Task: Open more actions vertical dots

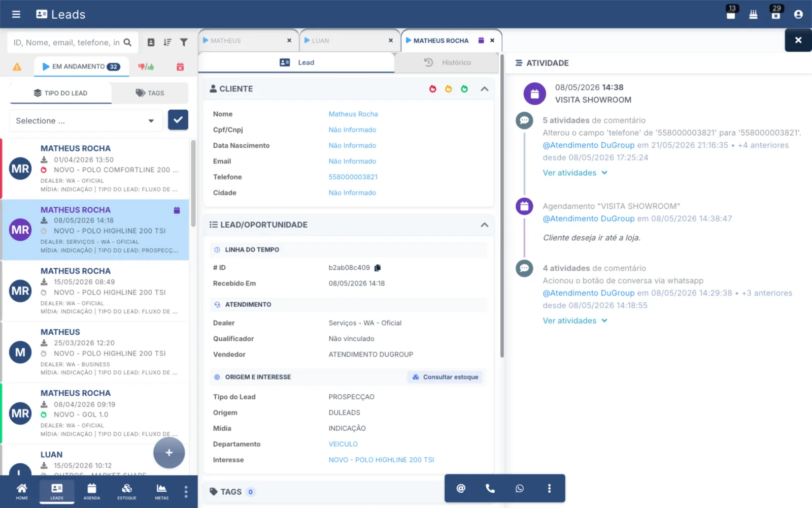Action: click(549, 488)
